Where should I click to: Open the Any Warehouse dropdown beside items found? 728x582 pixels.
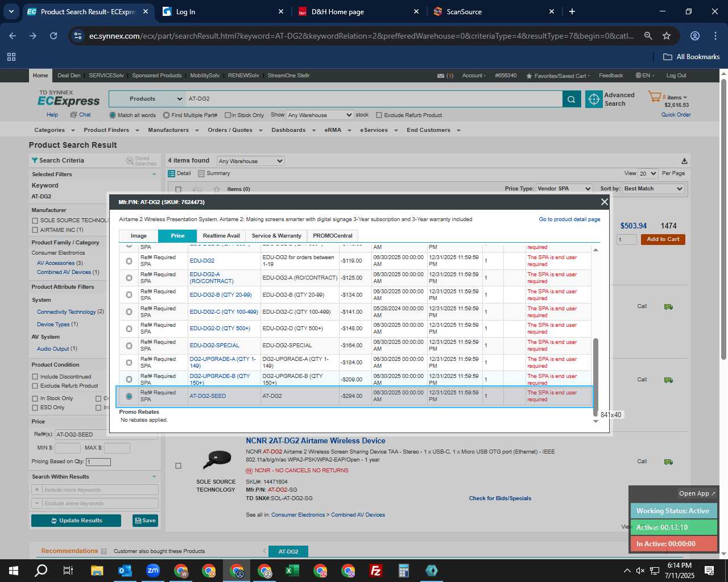point(250,161)
